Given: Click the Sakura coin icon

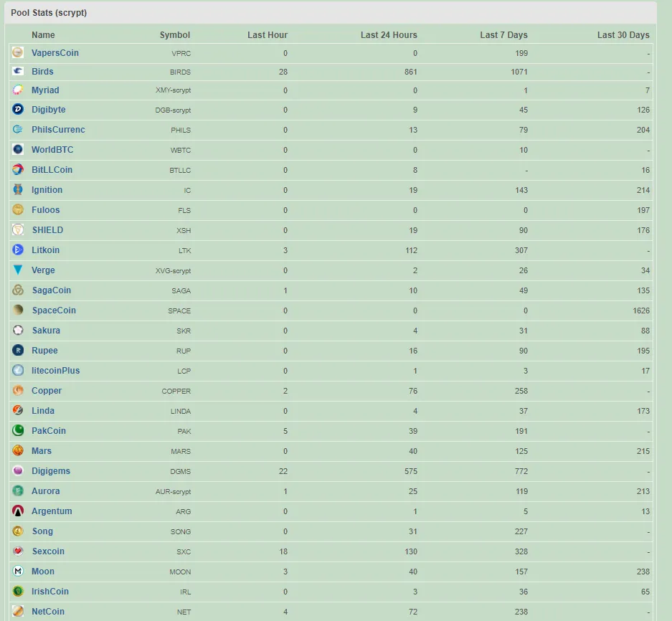Looking at the screenshot, I should [x=18, y=330].
